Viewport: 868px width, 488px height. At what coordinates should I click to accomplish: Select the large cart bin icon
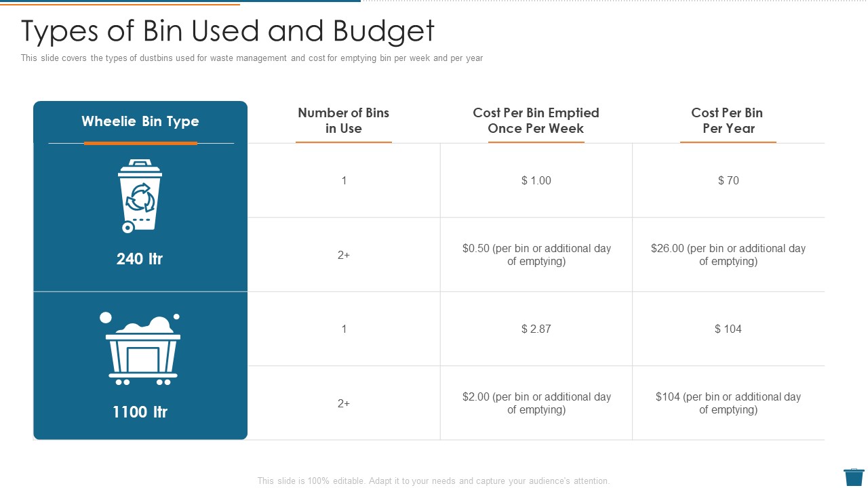(x=140, y=348)
